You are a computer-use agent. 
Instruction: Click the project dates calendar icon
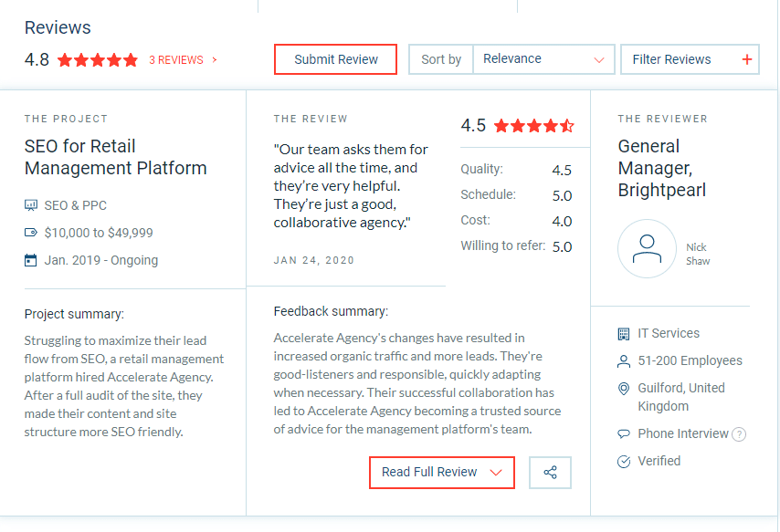pyautogui.click(x=31, y=260)
